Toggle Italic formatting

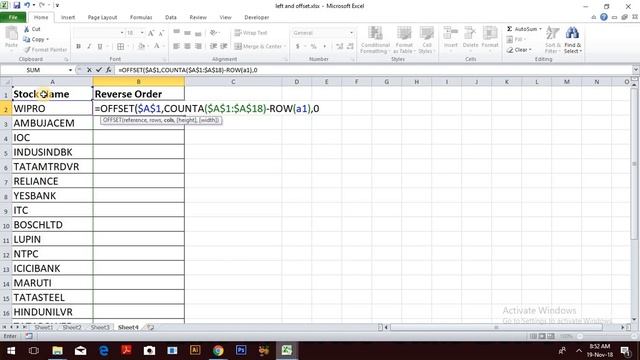89,47
